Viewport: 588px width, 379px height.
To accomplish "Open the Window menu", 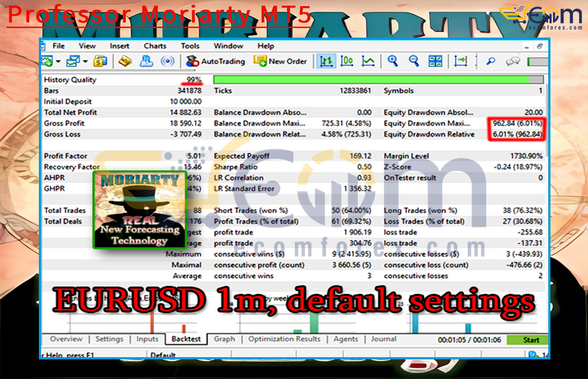I will click(228, 46).
